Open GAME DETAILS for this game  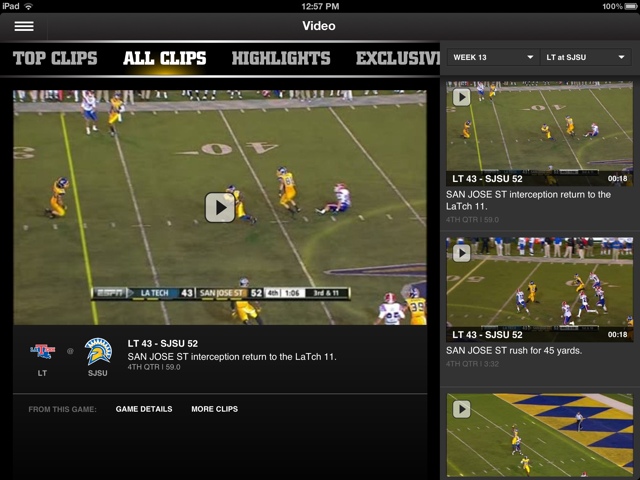pyautogui.click(x=144, y=409)
